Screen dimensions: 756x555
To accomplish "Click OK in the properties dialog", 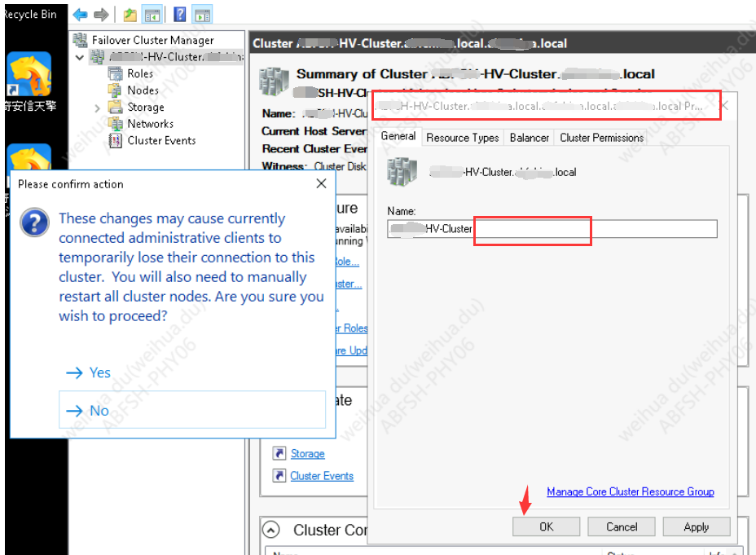I will click(546, 527).
